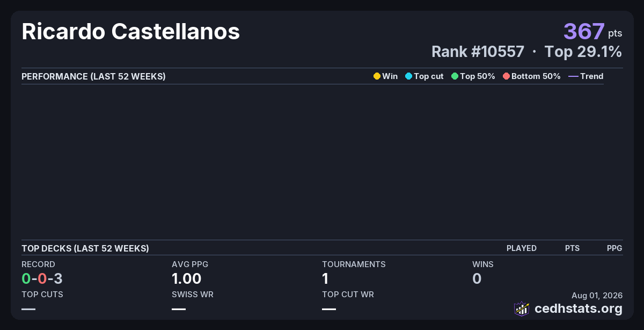Click the yellow Win legend dot
The width and height of the screenshot is (644, 330).
pos(377,76)
